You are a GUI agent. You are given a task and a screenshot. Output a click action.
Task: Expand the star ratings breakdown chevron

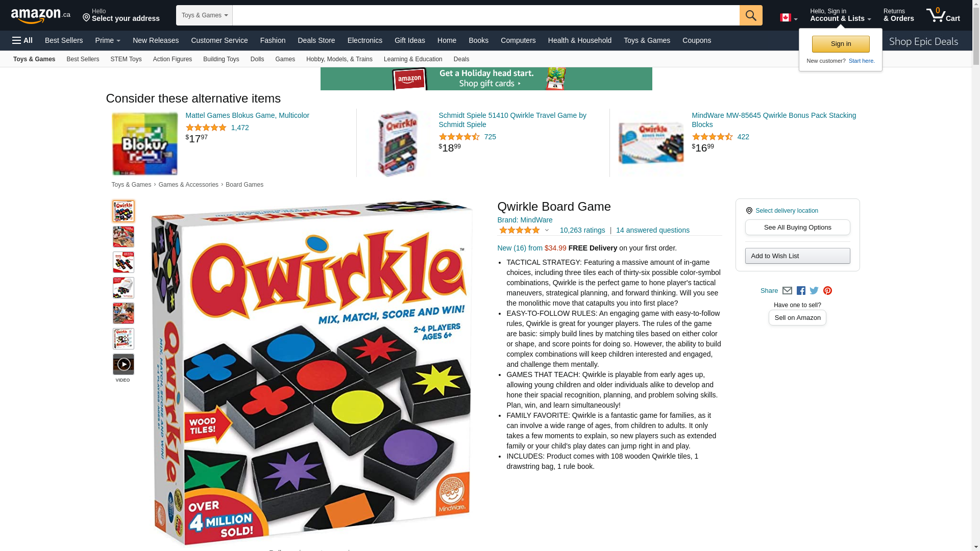547,230
